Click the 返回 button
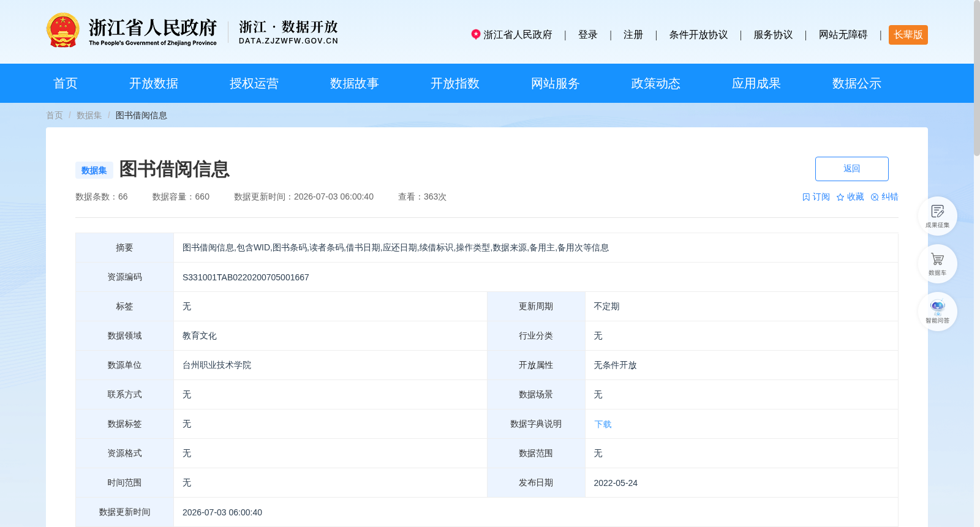 pos(851,169)
